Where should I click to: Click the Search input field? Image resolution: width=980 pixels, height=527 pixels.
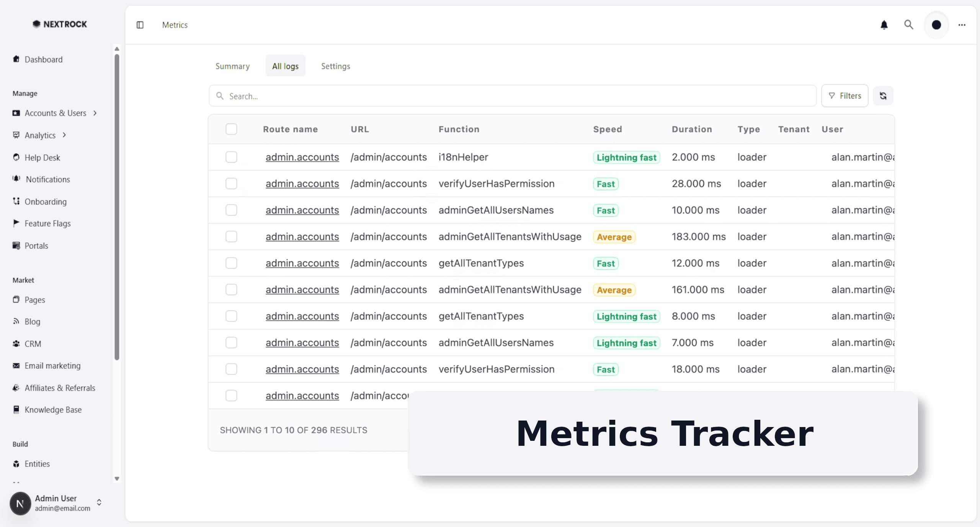tap(383, 96)
